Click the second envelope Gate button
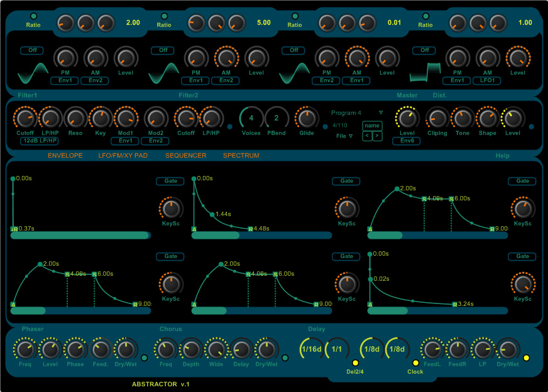The image size is (548, 392). pos(347,181)
